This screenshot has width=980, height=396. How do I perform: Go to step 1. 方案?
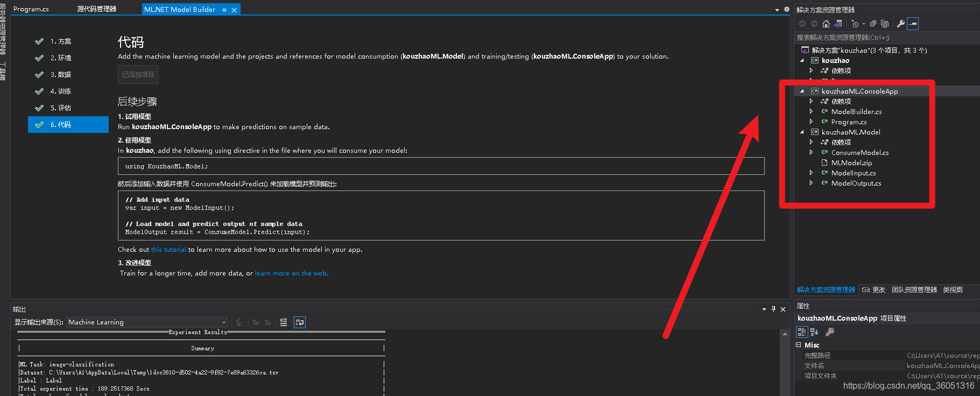(x=68, y=41)
